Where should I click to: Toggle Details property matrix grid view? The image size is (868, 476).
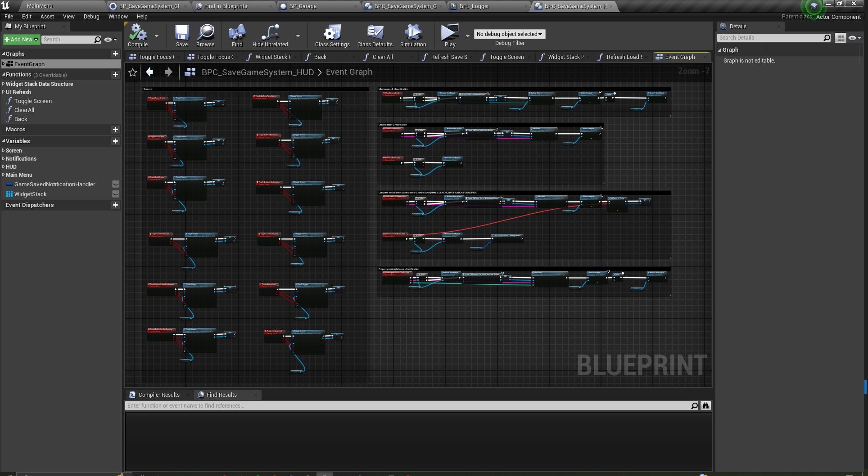pyautogui.click(x=840, y=38)
